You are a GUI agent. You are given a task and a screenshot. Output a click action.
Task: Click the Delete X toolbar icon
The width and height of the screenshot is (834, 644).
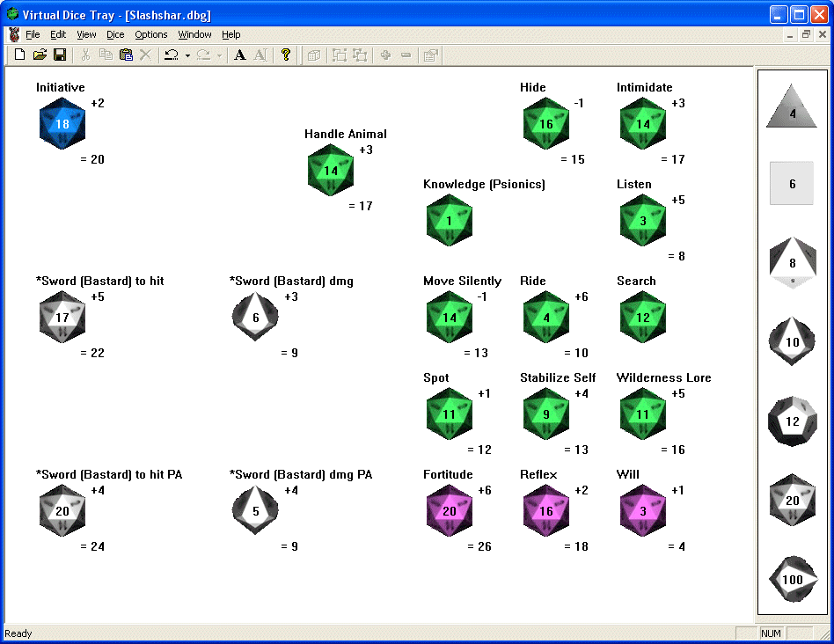click(145, 55)
